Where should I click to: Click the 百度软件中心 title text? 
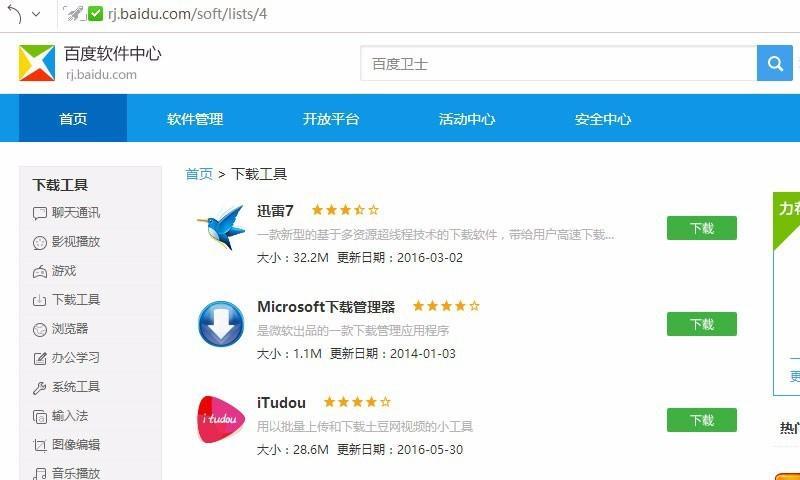(113, 54)
